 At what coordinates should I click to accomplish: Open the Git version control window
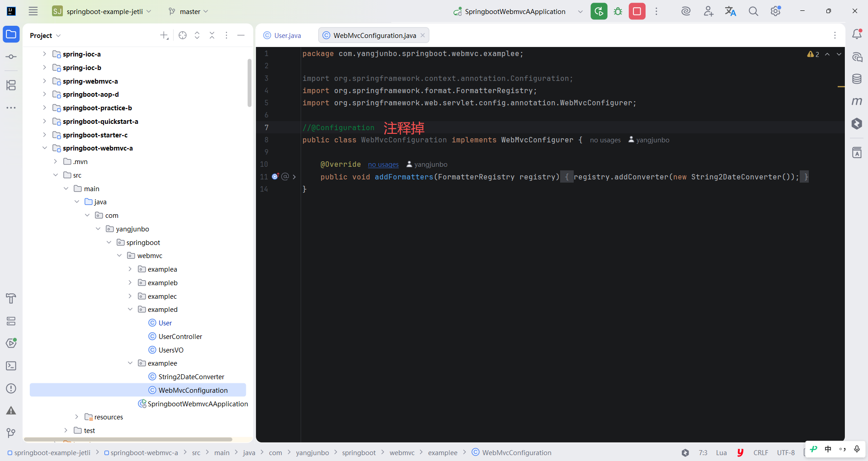11,433
